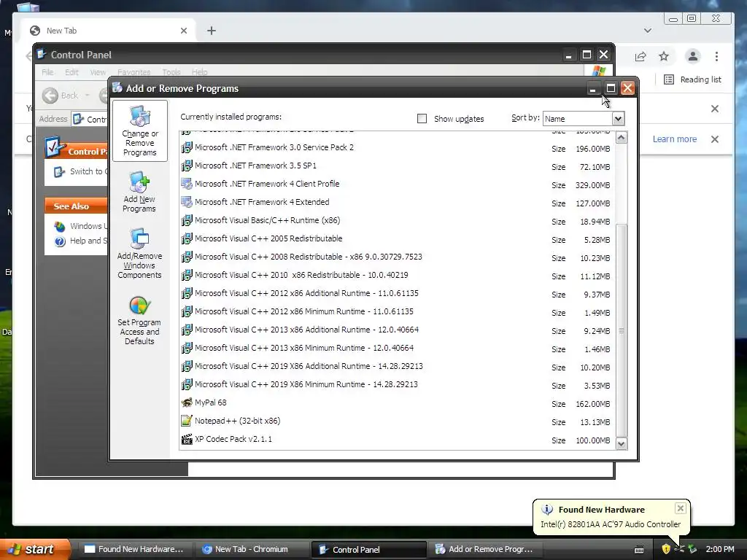The width and height of the screenshot is (747, 560).
Task: Bookmark the page with the star icon in Chromium
Action: pyautogui.click(x=664, y=56)
